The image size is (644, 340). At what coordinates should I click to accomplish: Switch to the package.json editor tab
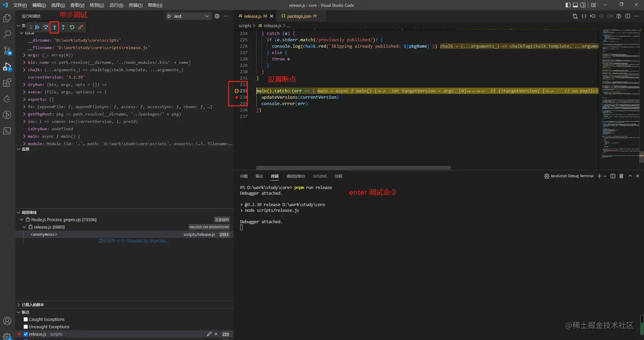300,16
